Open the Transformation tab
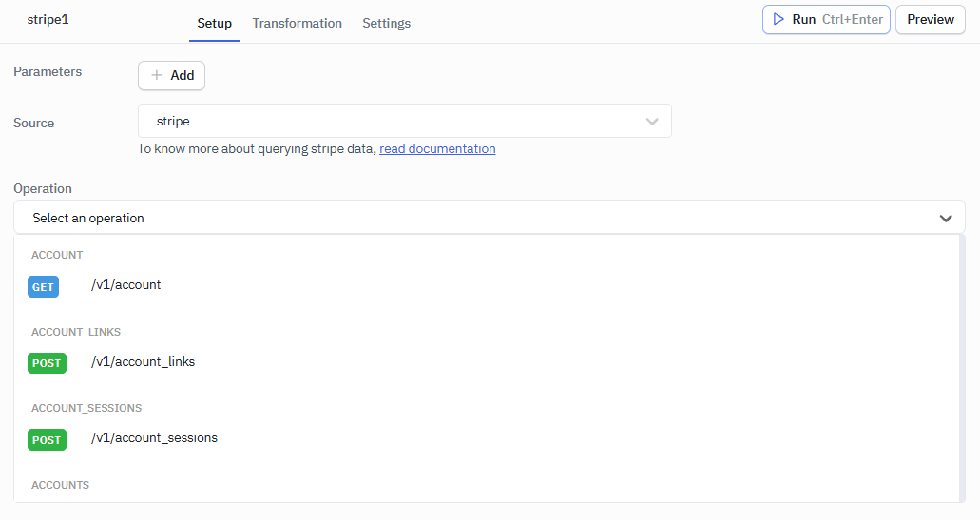The height and width of the screenshot is (520, 980). click(297, 23)
